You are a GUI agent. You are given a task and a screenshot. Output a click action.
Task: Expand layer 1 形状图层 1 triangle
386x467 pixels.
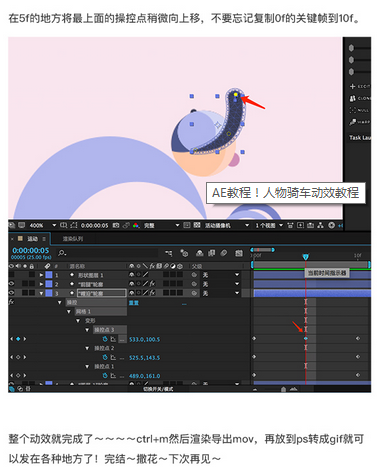[x=41, y=275]
